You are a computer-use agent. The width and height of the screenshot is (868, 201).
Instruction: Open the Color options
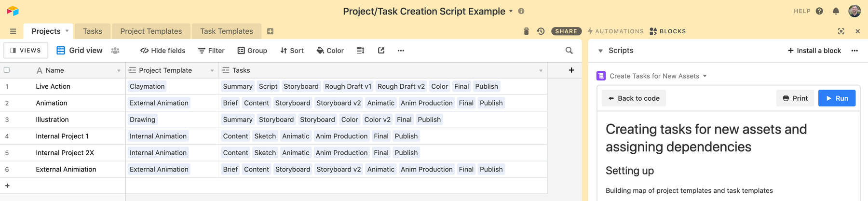coord(330,51)
